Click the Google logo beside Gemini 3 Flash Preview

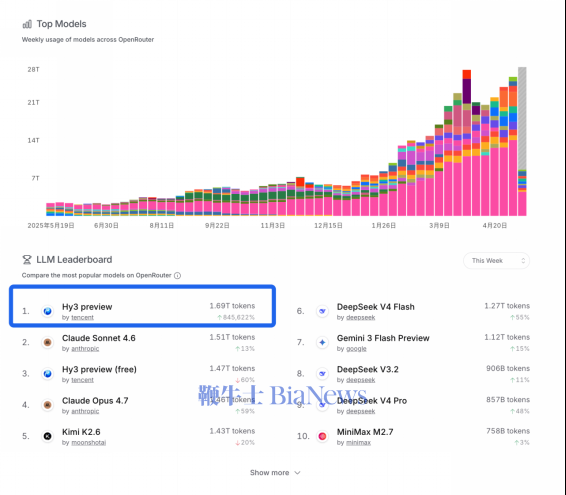tap(322, 342)
